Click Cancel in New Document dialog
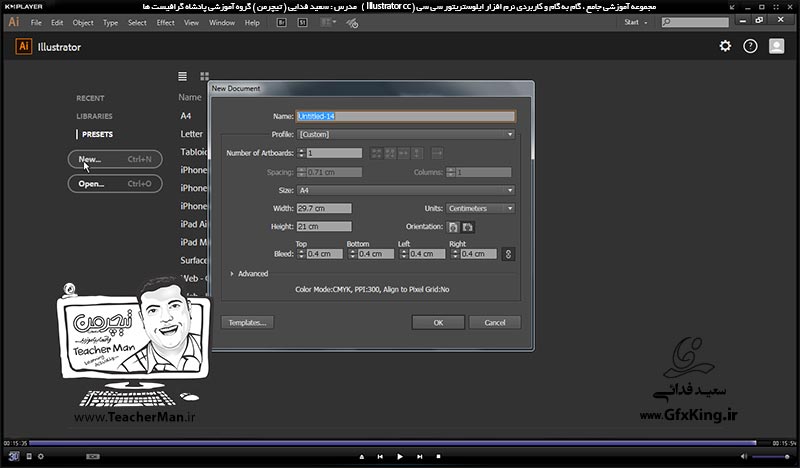 (495, 323)
